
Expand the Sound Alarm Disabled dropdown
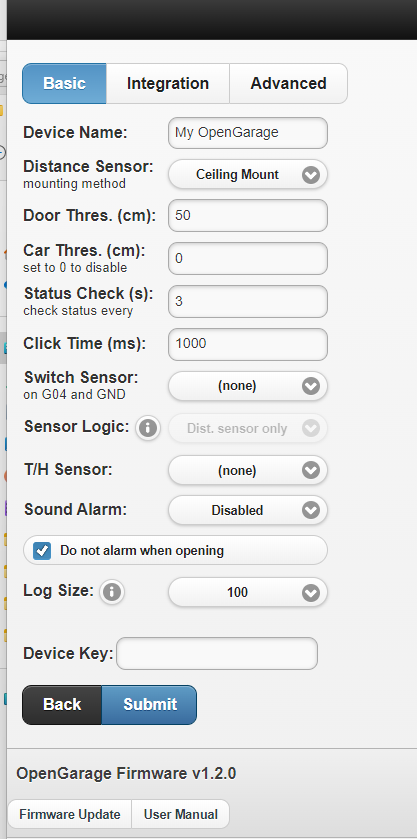click(x=248, y=510)
